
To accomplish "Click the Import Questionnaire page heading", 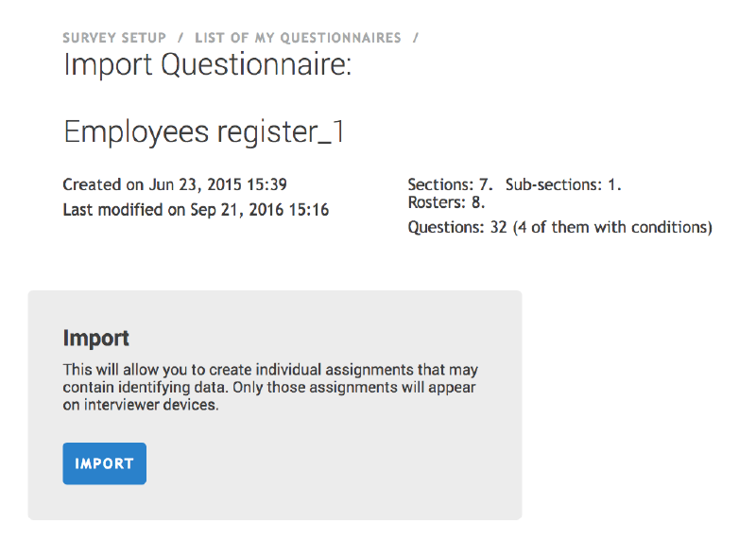I will tap(207, 66).
